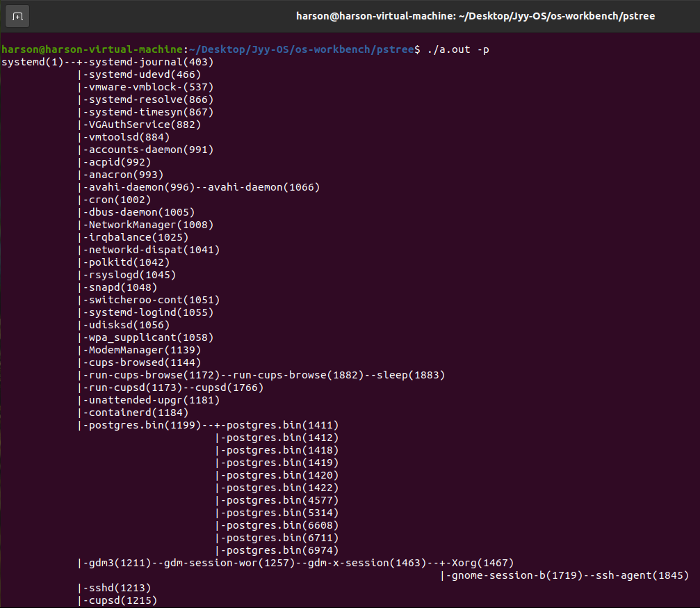
Task: Click the 'ssh-agent(1845)' entry
Action: point(642,575)
